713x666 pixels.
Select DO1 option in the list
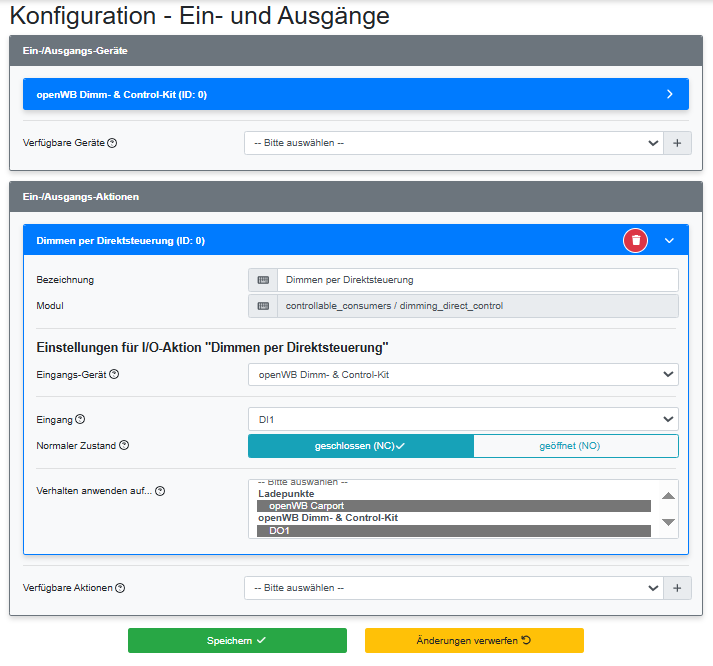(x=454, y=531)
